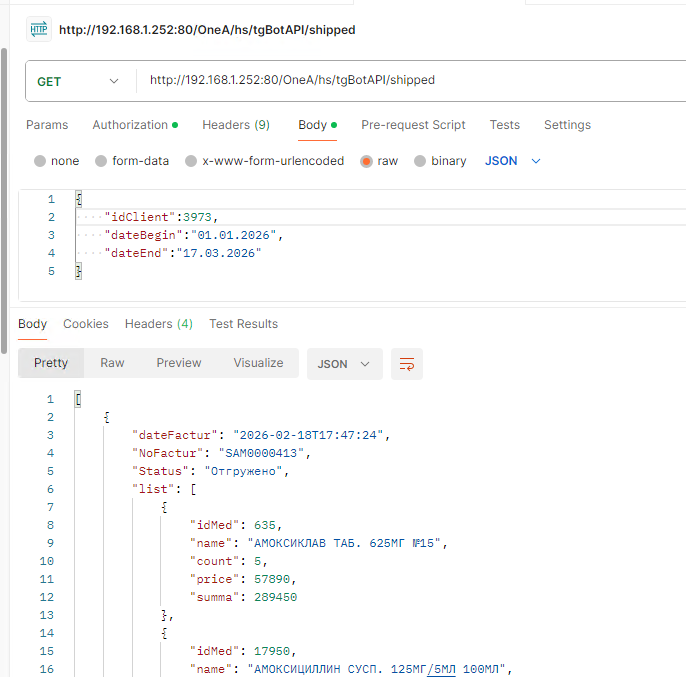
Task: Click the HTTP request icon
Action: coord(38,30)
